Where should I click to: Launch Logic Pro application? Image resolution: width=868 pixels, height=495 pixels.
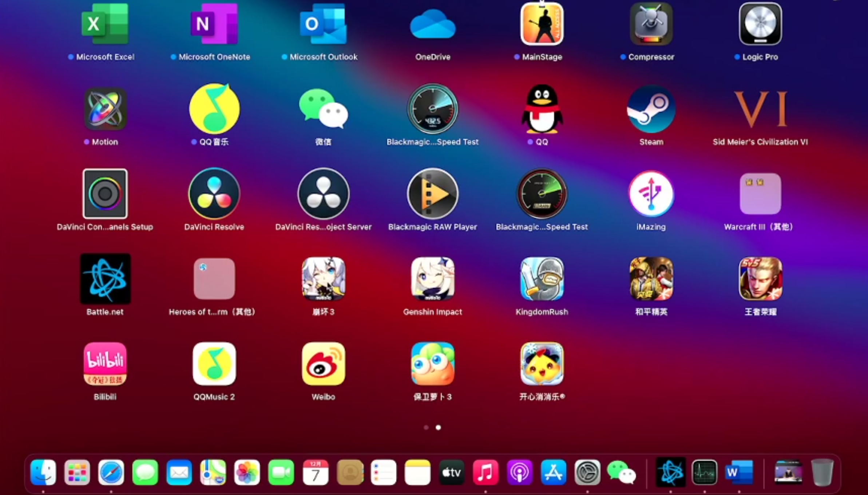[760, 24]
